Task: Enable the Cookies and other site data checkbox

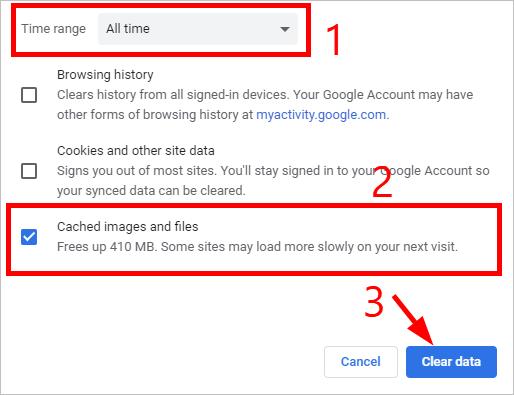Action: pyautogui.click(x=29, y=171)
